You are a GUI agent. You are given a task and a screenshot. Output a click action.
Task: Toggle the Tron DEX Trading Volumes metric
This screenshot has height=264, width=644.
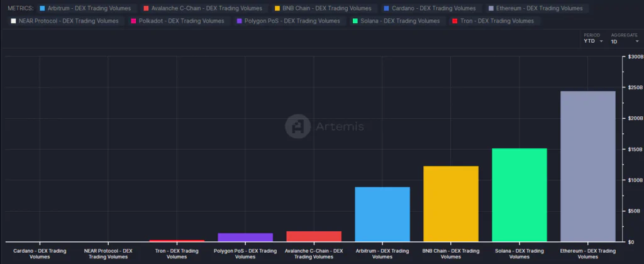493,21
